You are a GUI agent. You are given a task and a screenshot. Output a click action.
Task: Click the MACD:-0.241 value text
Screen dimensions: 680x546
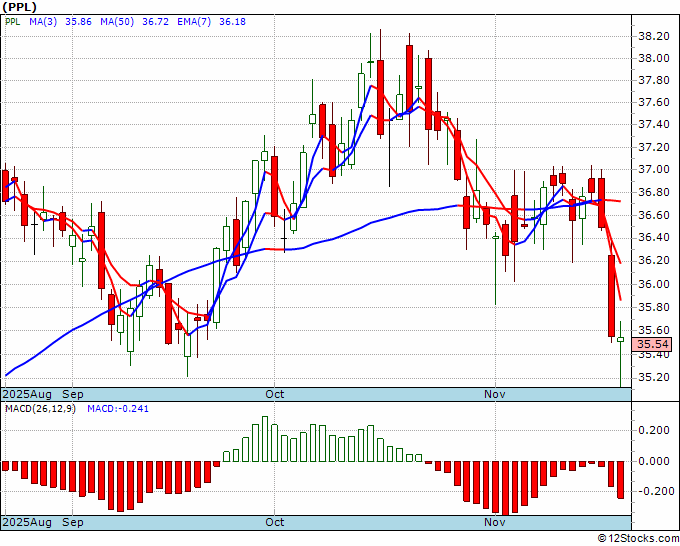pos(118,409)
